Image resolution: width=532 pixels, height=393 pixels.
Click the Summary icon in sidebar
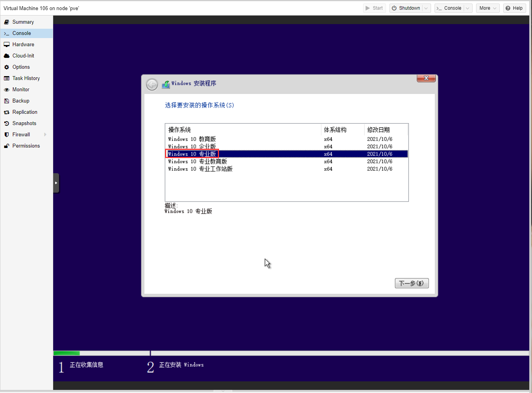pos(7,22)
